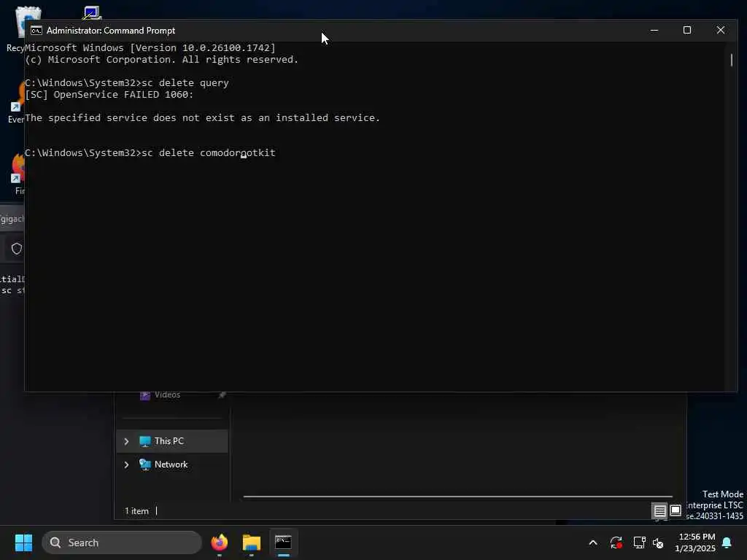This screenshot has height=560, width=747.
Task: Click the Command Prompt title bar icon
Action: 36,31
